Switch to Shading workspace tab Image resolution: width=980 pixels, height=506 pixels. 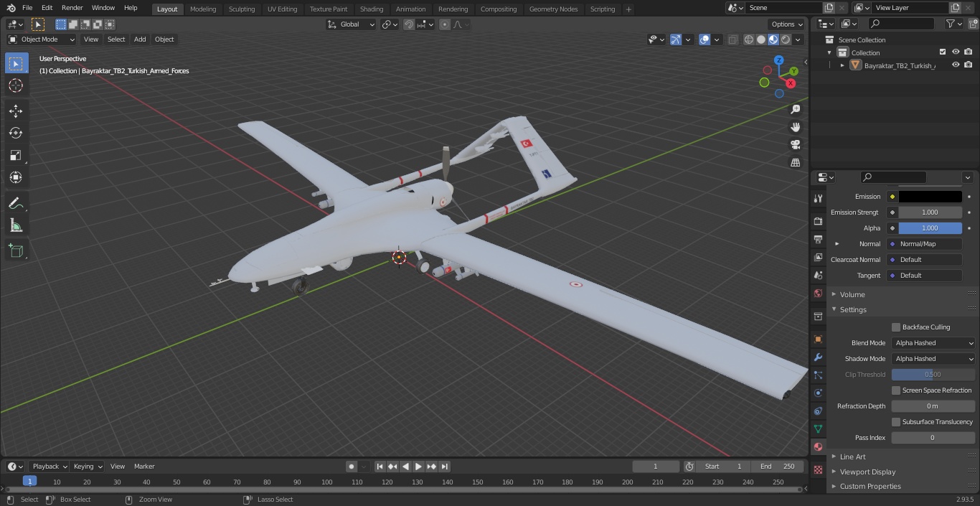(372, 9)
